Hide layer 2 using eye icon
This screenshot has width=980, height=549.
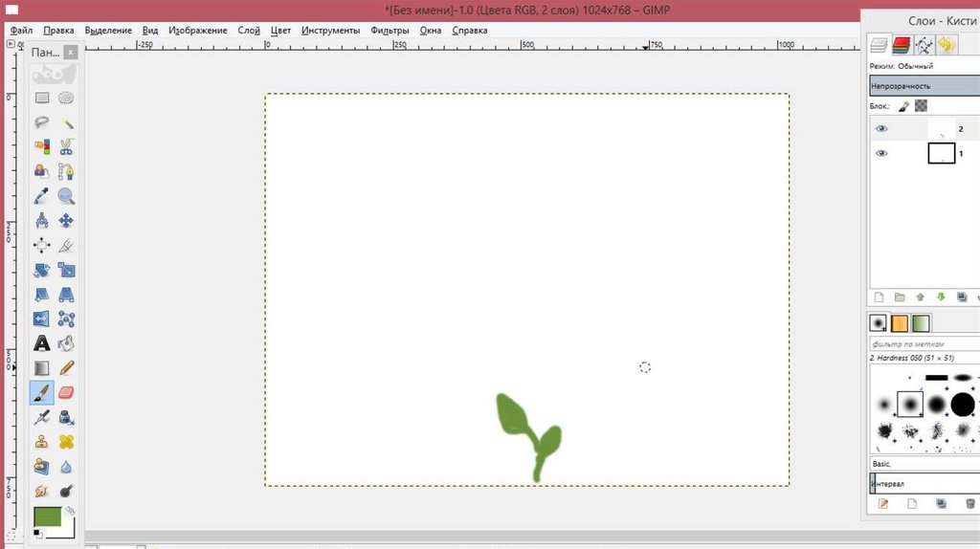[881, 128]
